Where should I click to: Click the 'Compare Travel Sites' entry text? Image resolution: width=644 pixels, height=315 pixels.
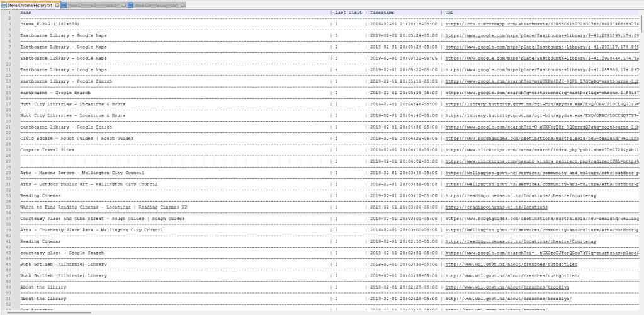(47, 150)
